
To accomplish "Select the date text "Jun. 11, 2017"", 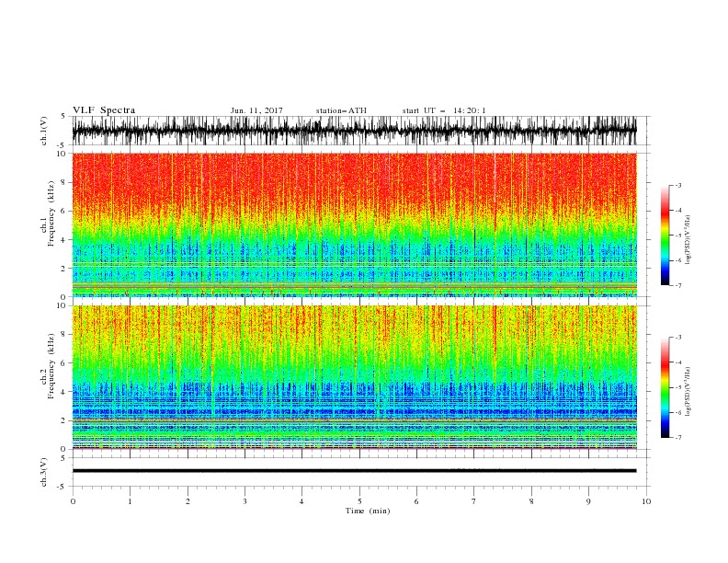I will [x=256, y=110].
